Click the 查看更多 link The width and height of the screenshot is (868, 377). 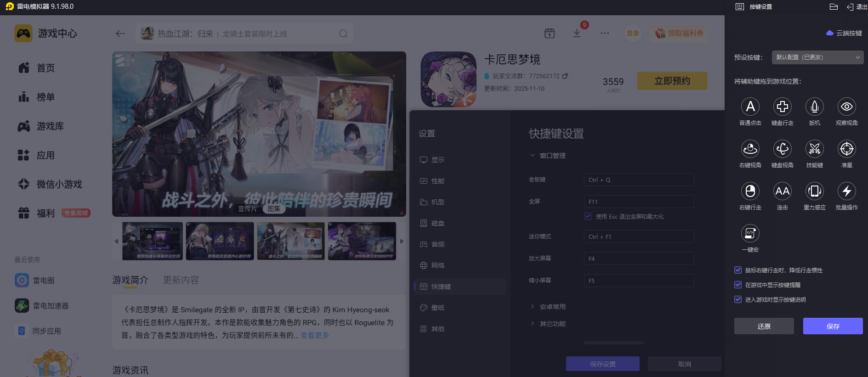(315, 335)
